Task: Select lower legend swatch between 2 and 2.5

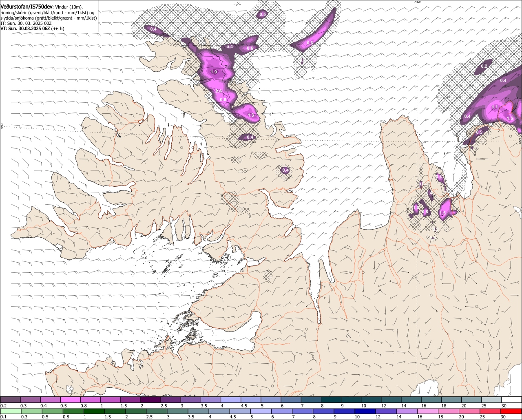Action: point(136,411)
